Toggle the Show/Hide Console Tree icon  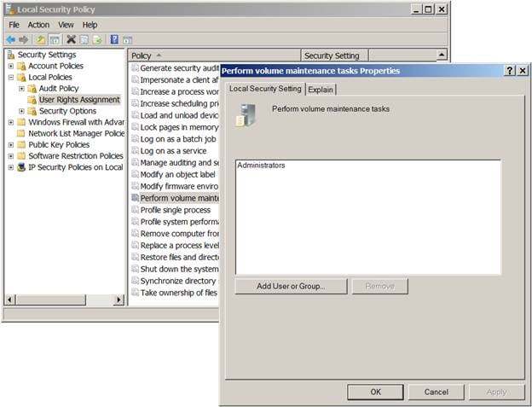tap(55, 40)
